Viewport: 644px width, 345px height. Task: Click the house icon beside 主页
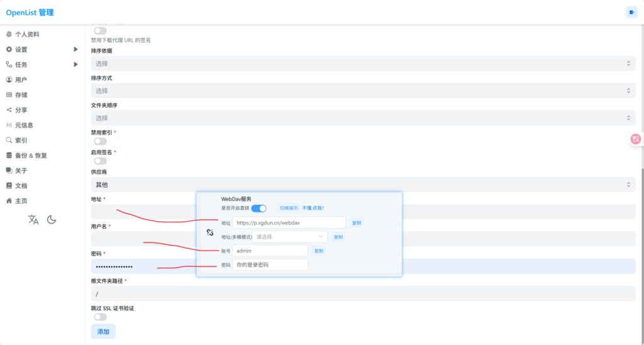(x=9, y=201)
